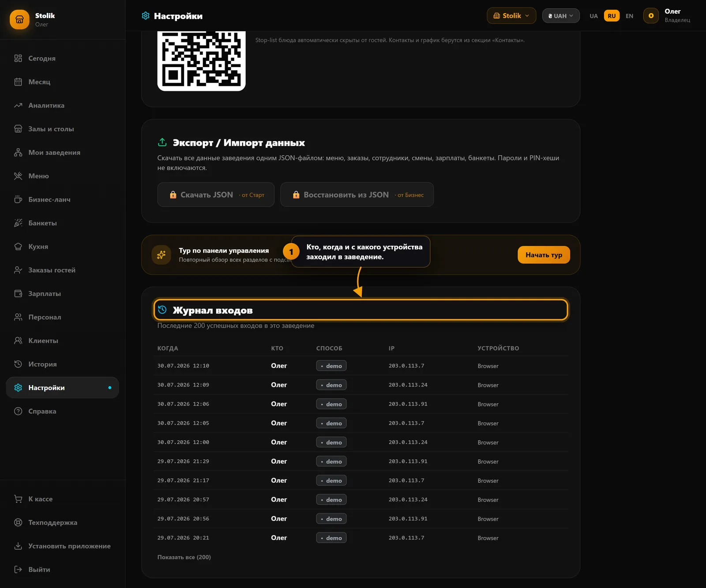Open the Stolik orange shop logo

coord(19,19)
